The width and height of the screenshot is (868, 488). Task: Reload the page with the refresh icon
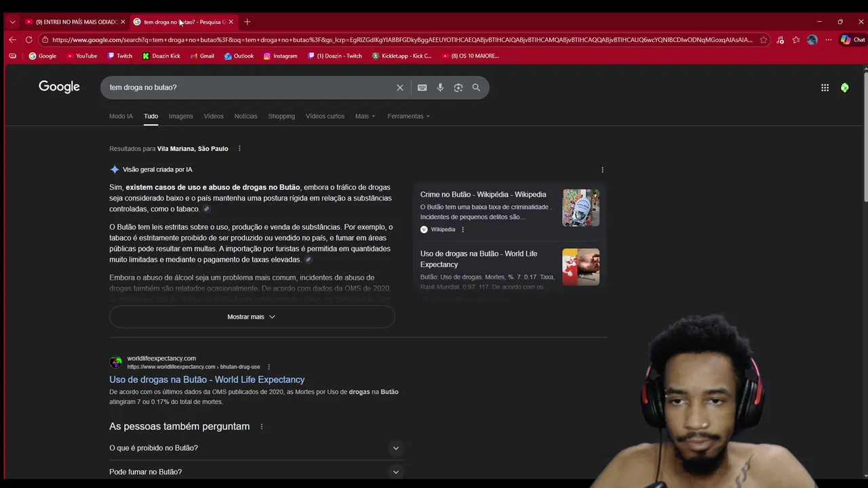pos(29,40)
